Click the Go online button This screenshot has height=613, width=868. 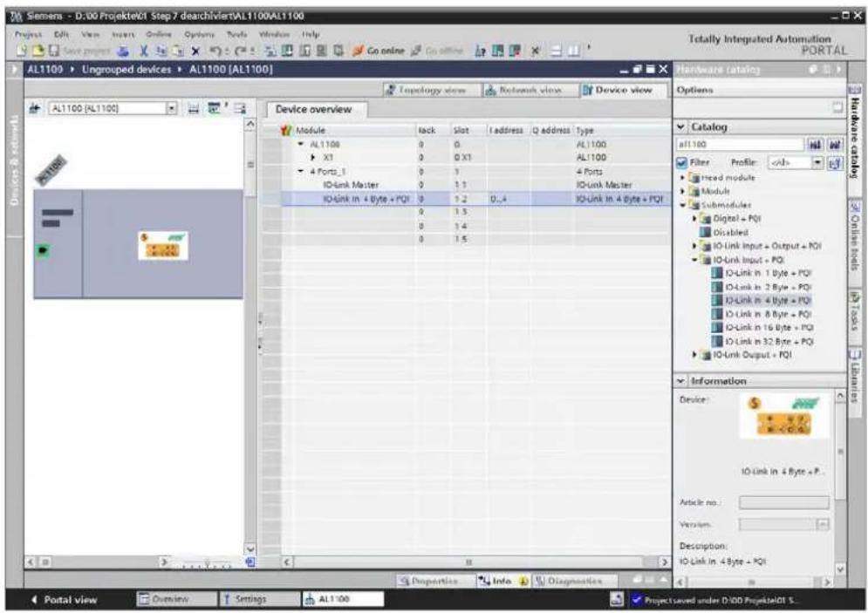pyautogui.click(x=379, y=51)
